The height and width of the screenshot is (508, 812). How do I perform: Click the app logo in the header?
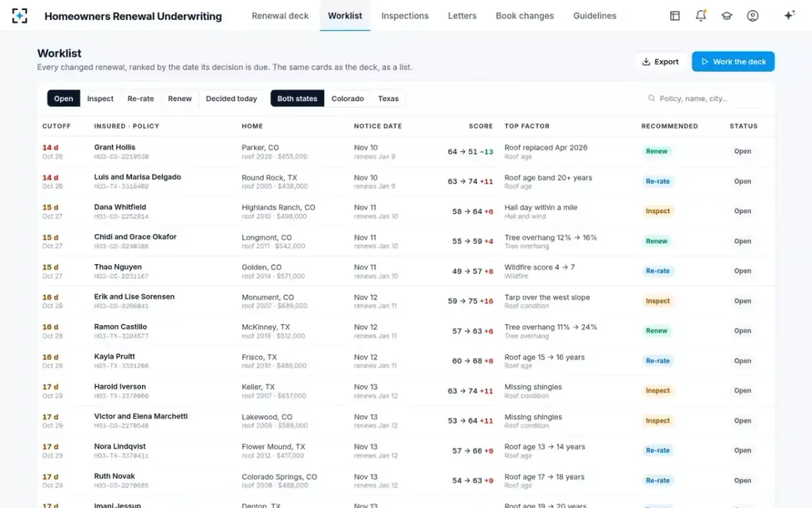pyautogui.click(x=20, y=16)
